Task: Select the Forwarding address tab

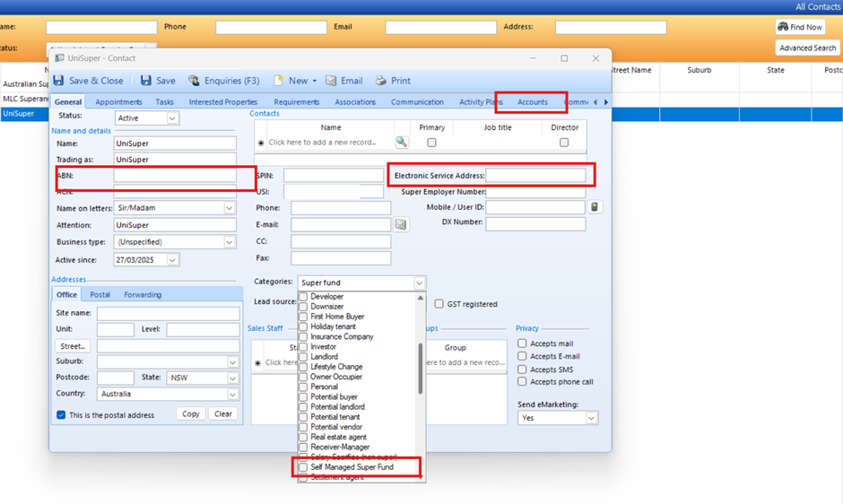Action: [x=143, y=295]
